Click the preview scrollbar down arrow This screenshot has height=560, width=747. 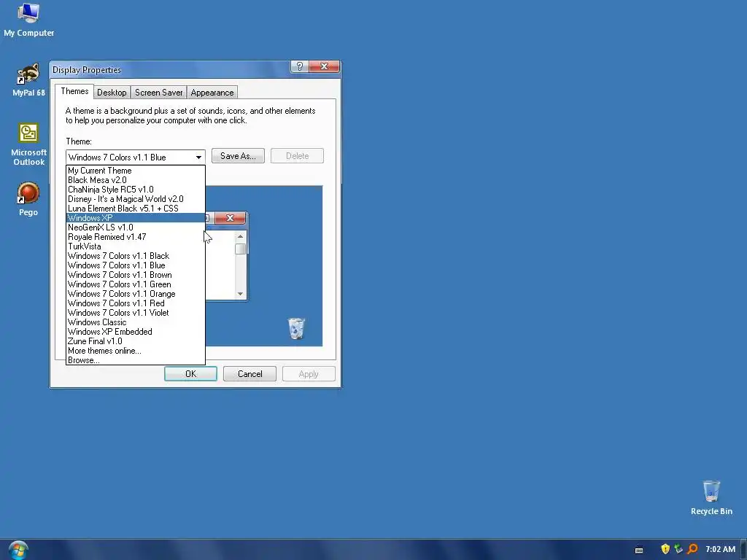coord(240,294)
